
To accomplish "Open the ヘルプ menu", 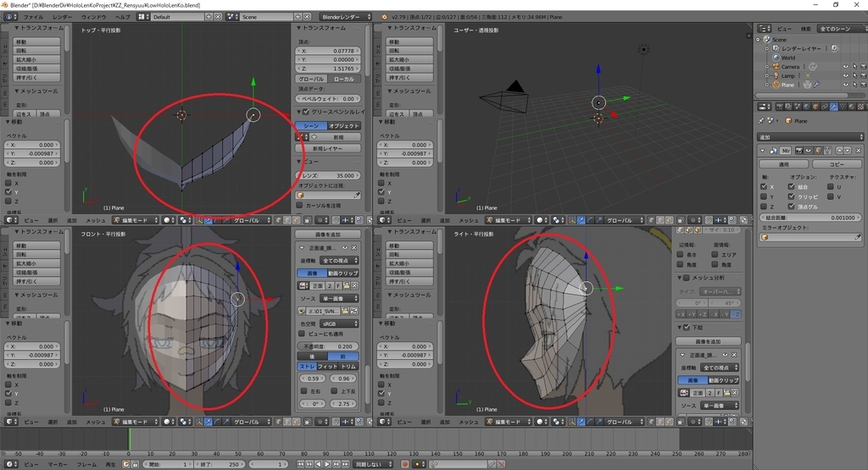I will 122,17.
